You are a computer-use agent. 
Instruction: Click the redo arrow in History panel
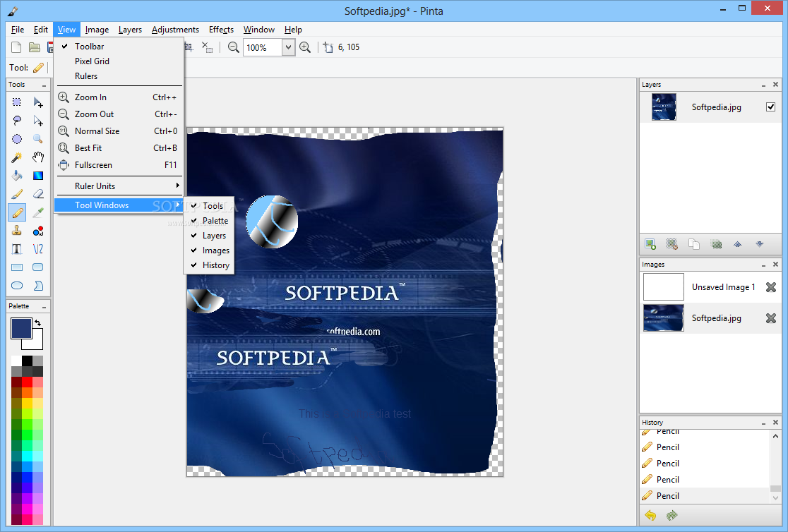pyautogui.click(x=672, y=516)
